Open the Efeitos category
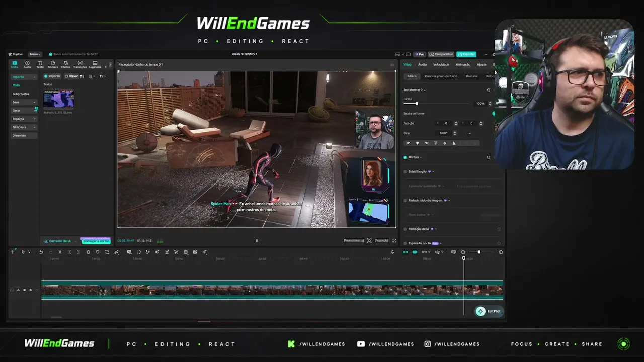 click(66, 64)
